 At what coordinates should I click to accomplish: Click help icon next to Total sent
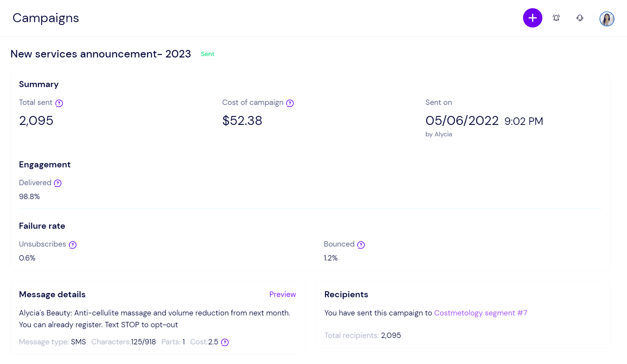[59, 103]
